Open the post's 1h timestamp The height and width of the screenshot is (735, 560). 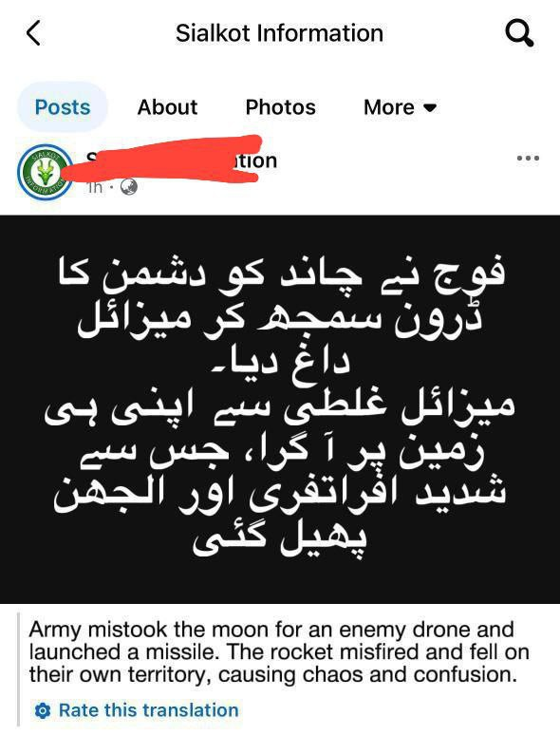95,187
